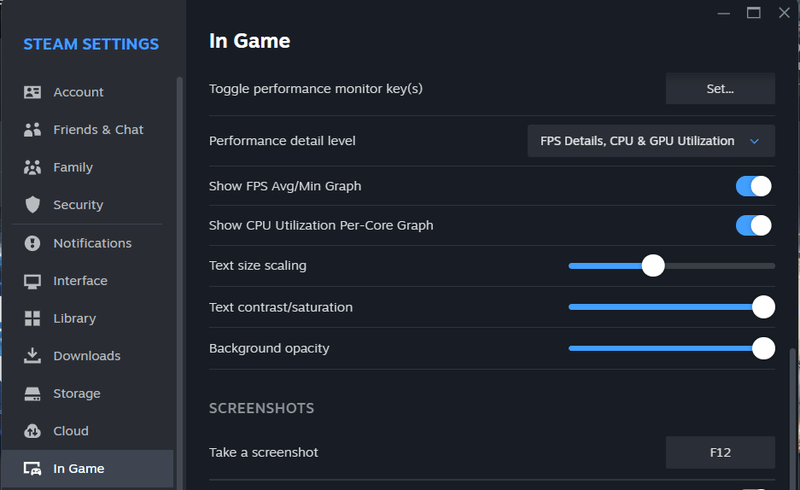
Task: Select the Downloads arrow icon
Action: click(32, 356)
